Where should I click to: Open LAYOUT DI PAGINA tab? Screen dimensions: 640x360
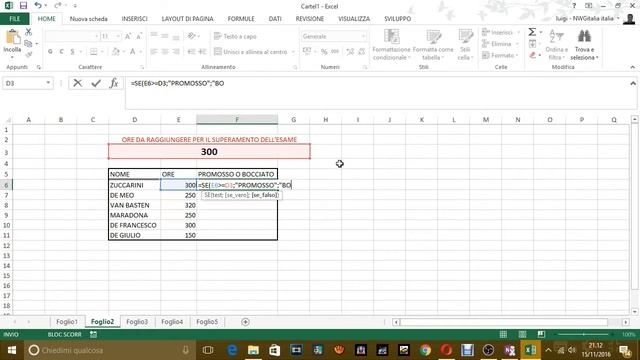187,19
